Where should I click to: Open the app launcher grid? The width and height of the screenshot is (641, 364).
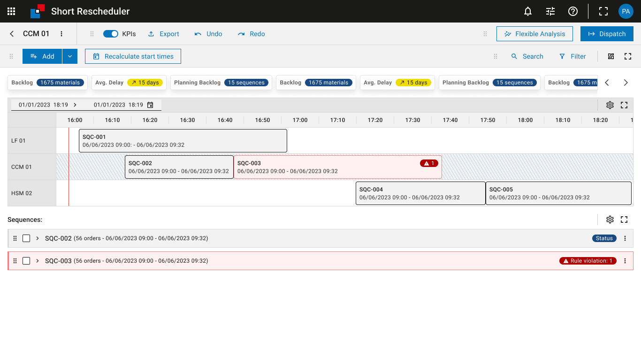[11, 11]
